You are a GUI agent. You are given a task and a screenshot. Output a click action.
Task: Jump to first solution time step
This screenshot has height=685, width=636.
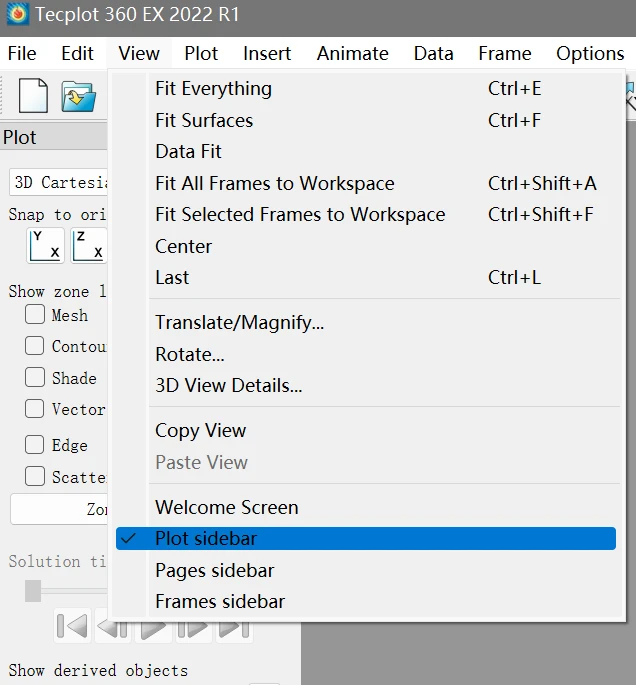pyautogui.click(x=72, y=627)
